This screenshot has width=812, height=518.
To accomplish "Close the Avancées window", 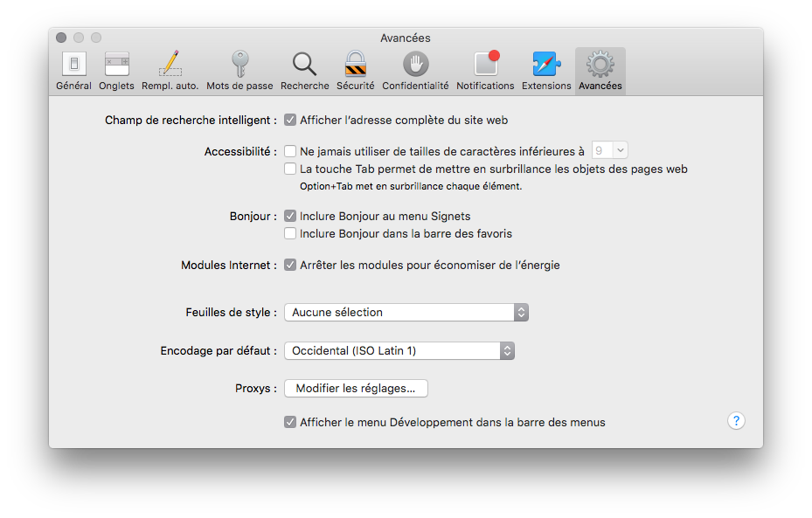I will (61, 38).
